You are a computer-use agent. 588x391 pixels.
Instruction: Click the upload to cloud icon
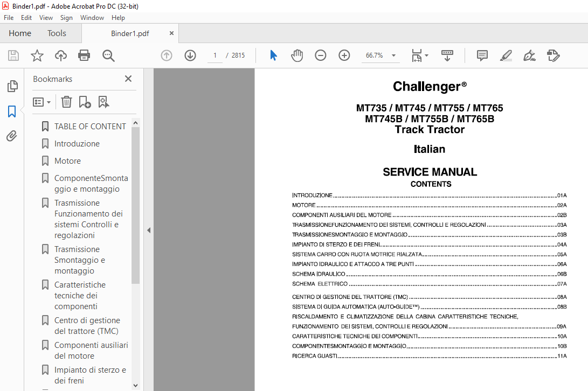[61, 55]
